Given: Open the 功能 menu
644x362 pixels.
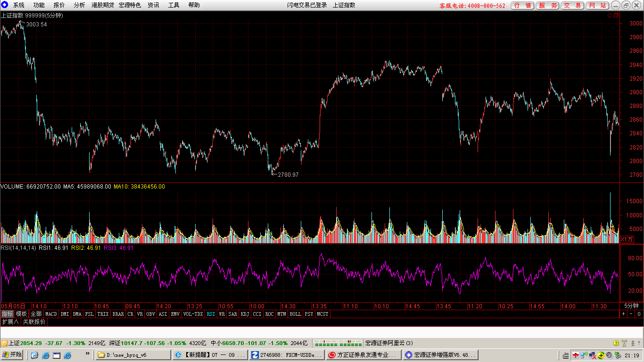Looking at the screenshot, I should (x=39, y=5).
